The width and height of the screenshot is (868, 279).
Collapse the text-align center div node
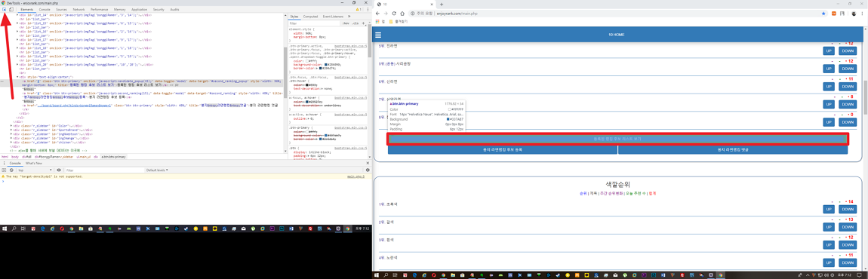(x=17, y=76)
